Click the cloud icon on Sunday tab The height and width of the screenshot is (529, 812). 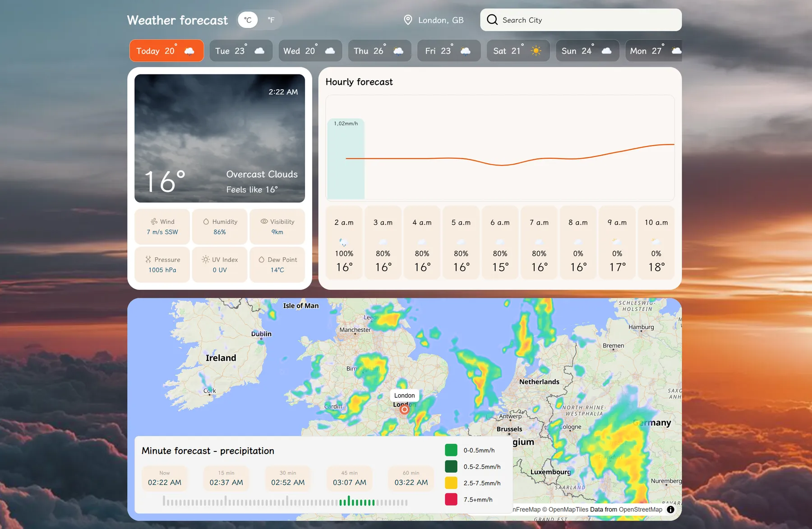coord(607,51)
